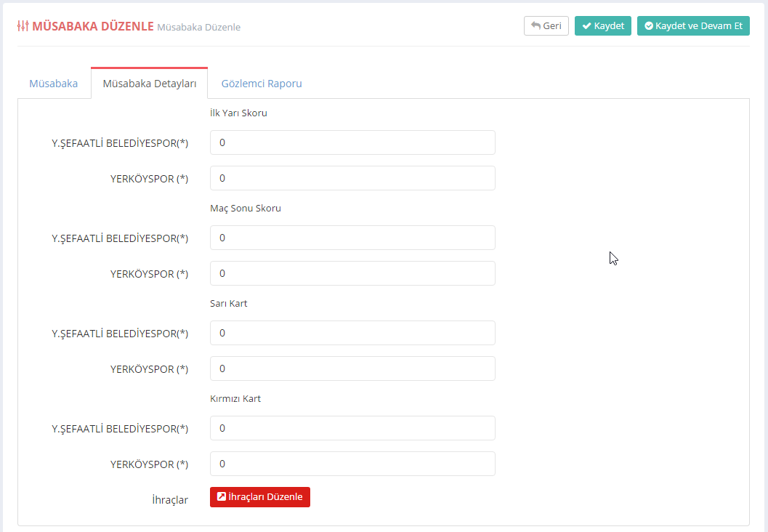
Task: Click the Kırmızı Kart section heading
Action: (235, 399)
